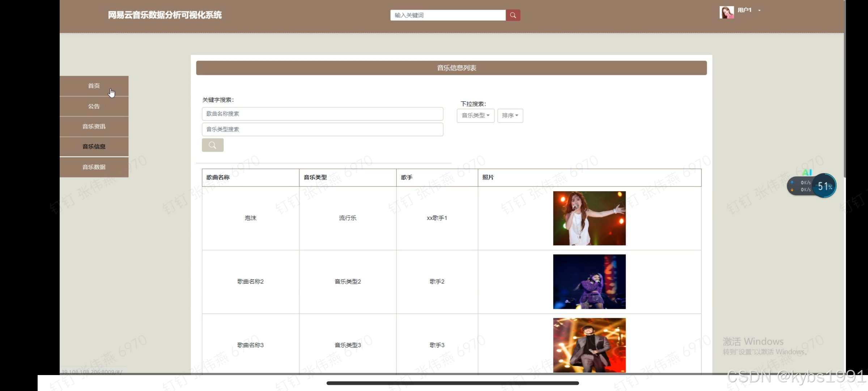Open the 用户1 dropdown arrow
The image size is (868, 391).
(x=759, y=10)
